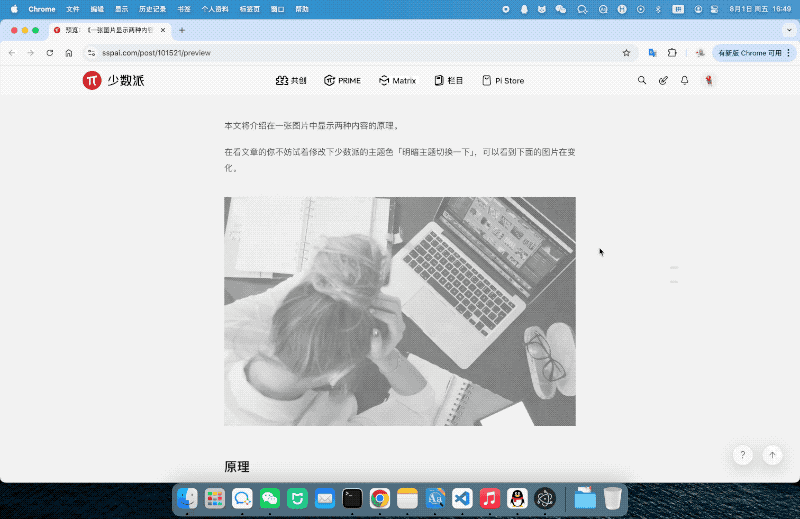Open Music app from the Dock
800x519 pixels.
pyautogui.click(x=490, y=498)
